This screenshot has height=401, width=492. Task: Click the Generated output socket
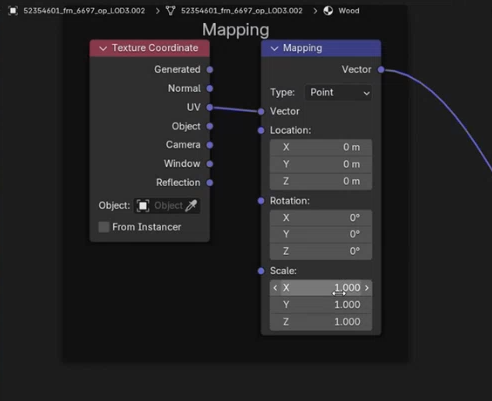(210, 70)
